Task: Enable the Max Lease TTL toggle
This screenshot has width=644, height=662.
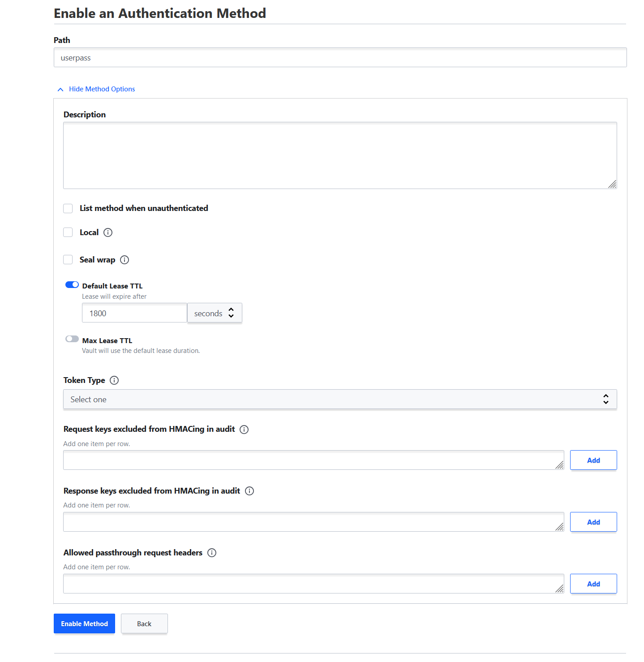Action: (x=72, y=339)
